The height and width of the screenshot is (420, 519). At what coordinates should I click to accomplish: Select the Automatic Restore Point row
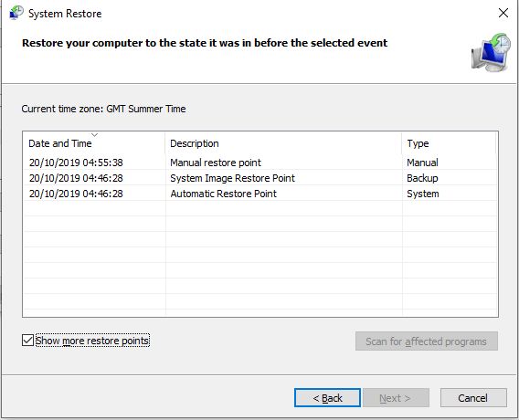pyautogui.click(x=260, y=194)
